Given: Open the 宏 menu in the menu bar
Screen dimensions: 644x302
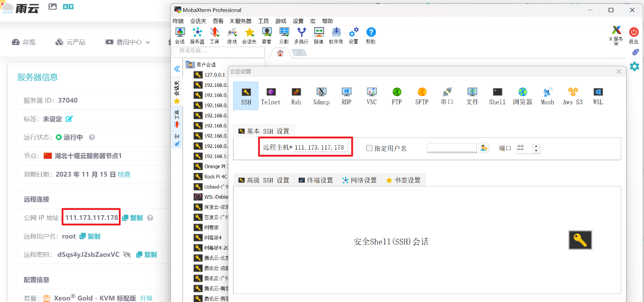Looking at the screenshot, I should pos(313,21).
